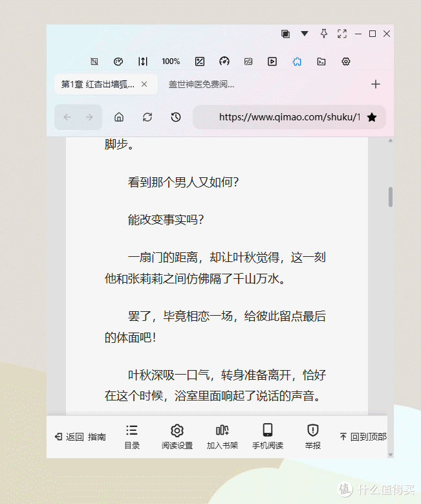The image size is (421, 504).
Task: Click 加入书架 add to bookshelf
Action: (x=222, y=437)
